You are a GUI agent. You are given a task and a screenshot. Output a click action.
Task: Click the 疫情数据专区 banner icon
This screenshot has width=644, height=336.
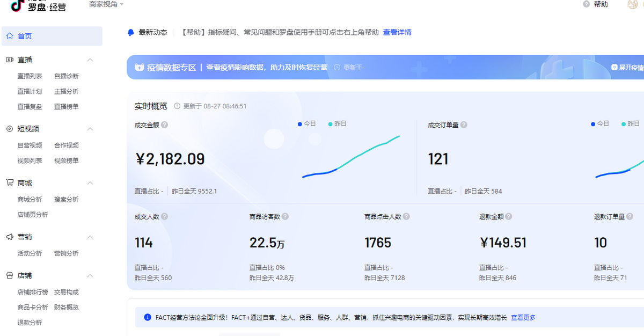(139, 68)
